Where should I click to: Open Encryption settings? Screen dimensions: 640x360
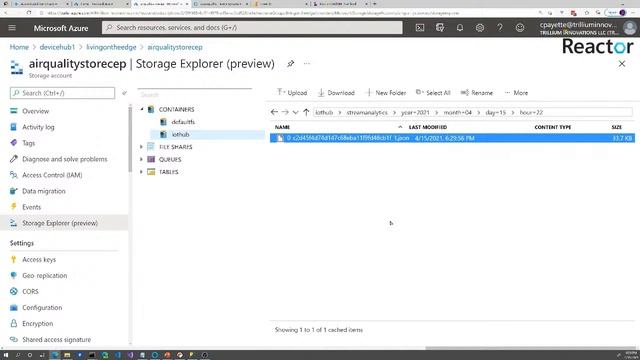(38, 323)
